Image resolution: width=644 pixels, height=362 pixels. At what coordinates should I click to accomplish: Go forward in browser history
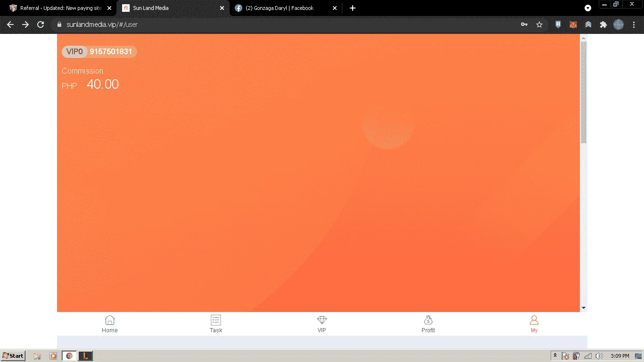click(x=25, y=25)
